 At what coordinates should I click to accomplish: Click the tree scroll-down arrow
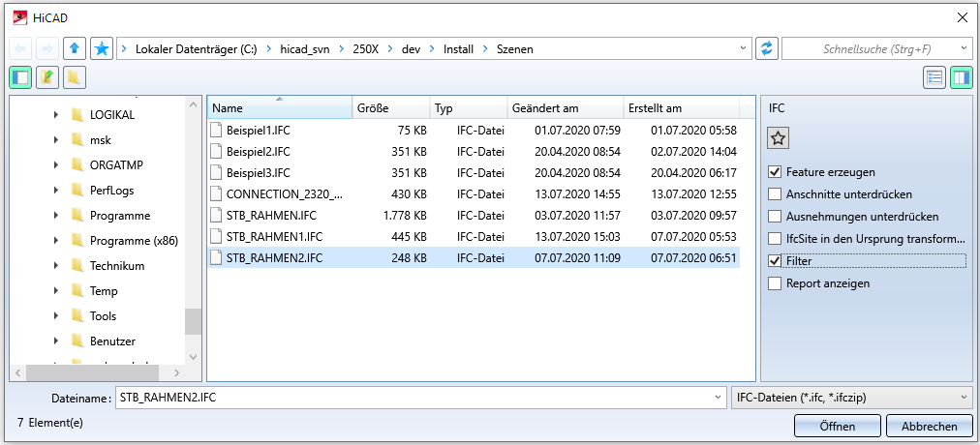coord(193,357)
